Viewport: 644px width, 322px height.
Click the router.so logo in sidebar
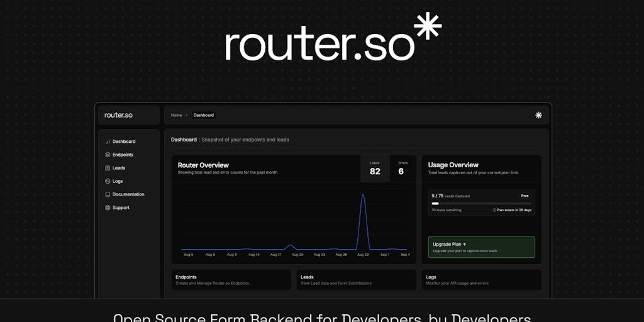point(118,115)
